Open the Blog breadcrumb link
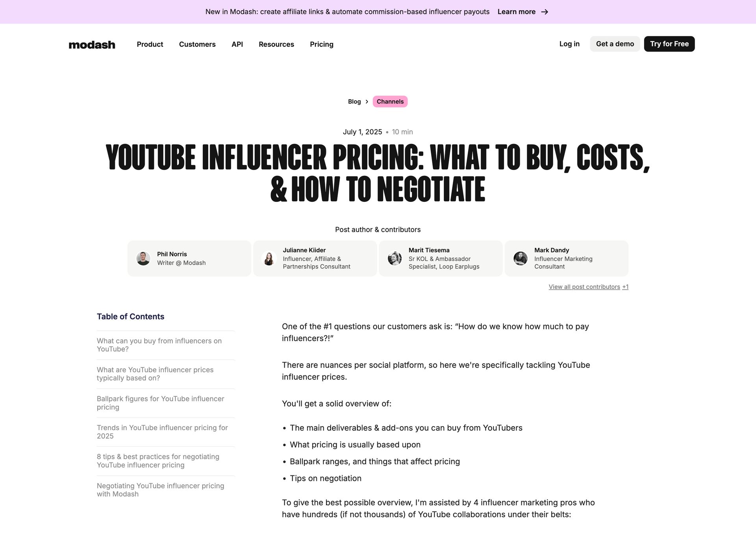The image size is (756, 534). click(x=354, y=102)
